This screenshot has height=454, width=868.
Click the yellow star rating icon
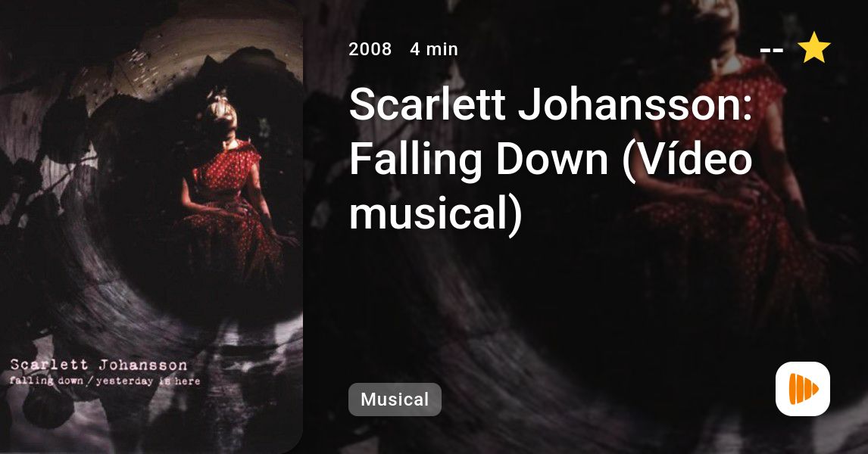[x=814, y=48]
